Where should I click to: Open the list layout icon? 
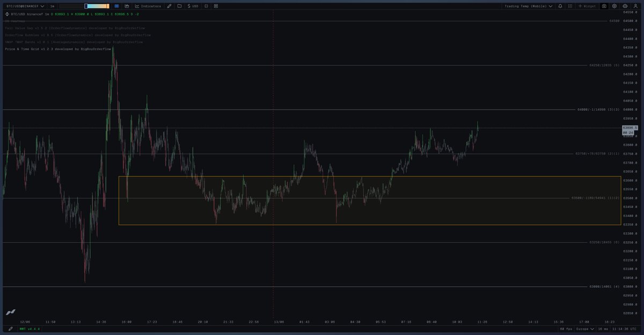570,6
